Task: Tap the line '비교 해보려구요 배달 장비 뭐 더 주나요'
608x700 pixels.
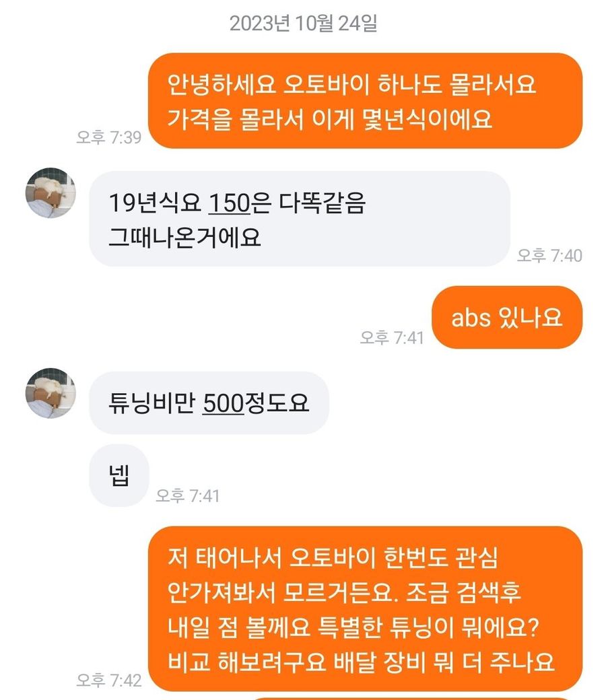Action: (361, 662)
